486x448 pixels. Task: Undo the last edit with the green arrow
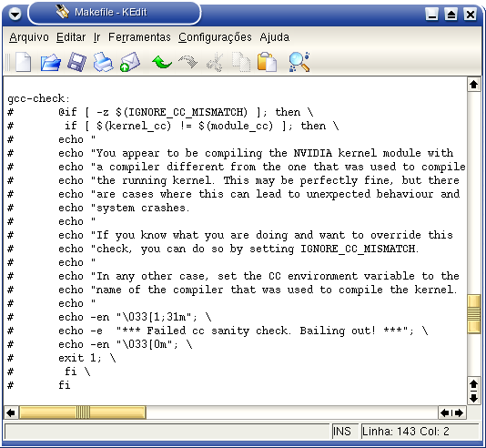tap(162, 62)
